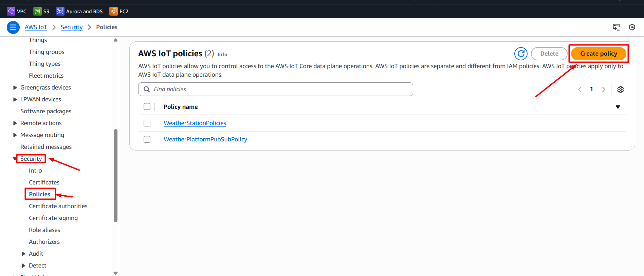
Task: Check the select-all policies header checkbox
Action: (147, 106)
